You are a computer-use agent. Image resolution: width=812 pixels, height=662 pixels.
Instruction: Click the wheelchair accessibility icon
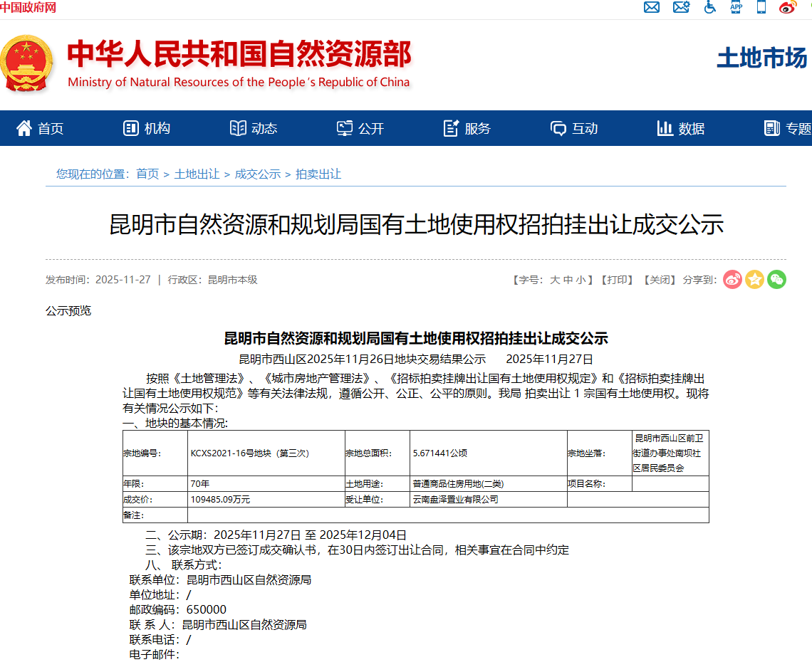pyautogui.click(x=709, y=7)
